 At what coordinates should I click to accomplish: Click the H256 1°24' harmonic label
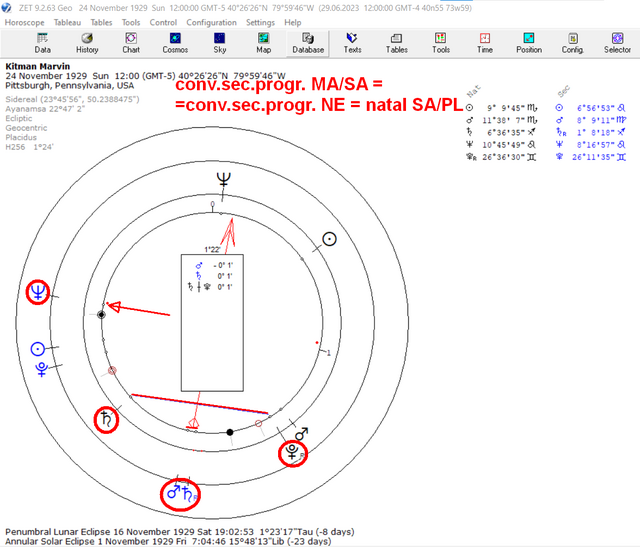pyautogui.click(x=29, y=147)
